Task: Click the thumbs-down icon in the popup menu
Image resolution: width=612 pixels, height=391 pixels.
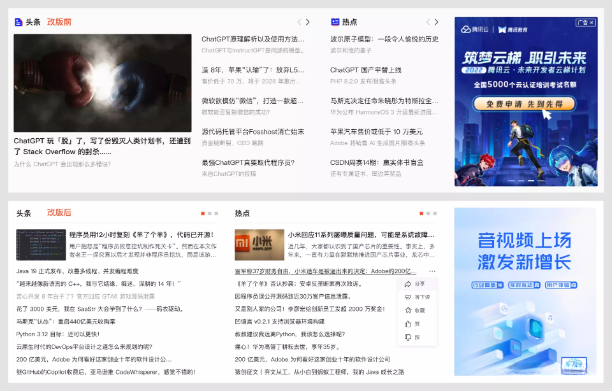Action: tap(408, 337)
